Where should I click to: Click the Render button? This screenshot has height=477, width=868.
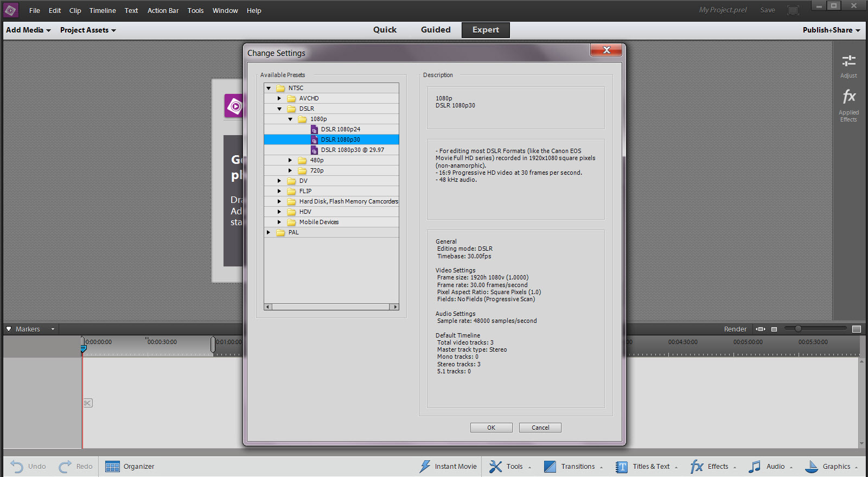[735, 329]
